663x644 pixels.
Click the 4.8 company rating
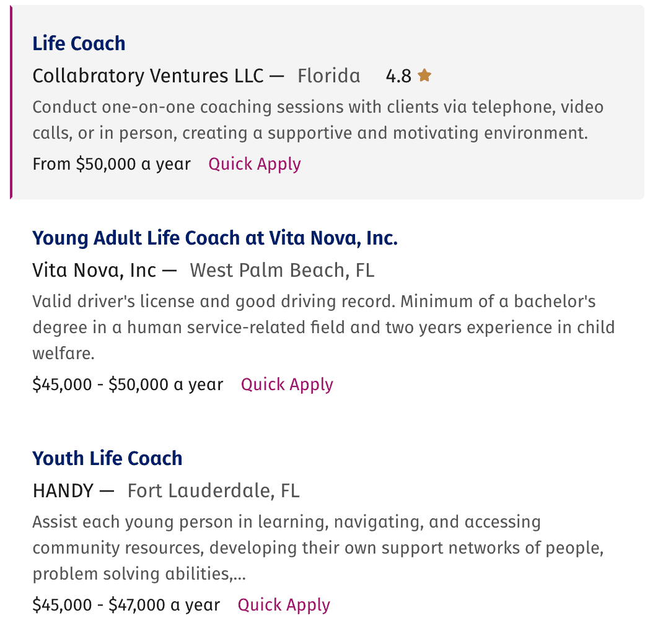[397, 76]
